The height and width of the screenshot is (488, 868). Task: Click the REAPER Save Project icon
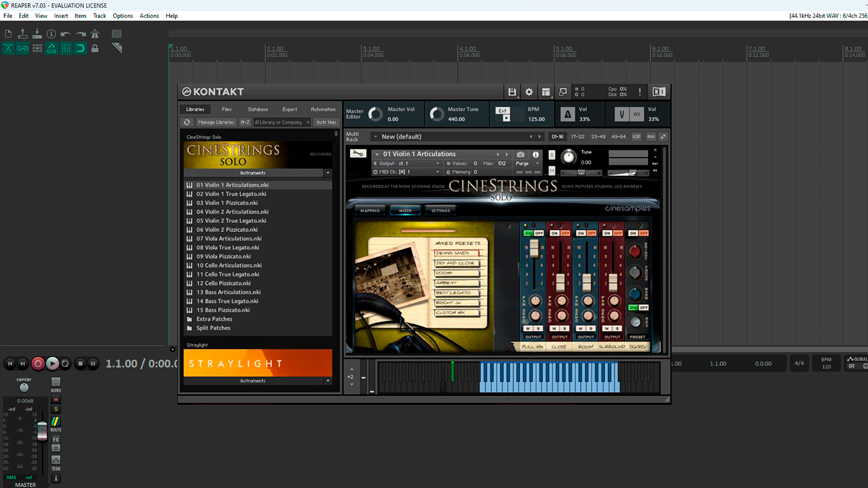[x=37, y=34]
